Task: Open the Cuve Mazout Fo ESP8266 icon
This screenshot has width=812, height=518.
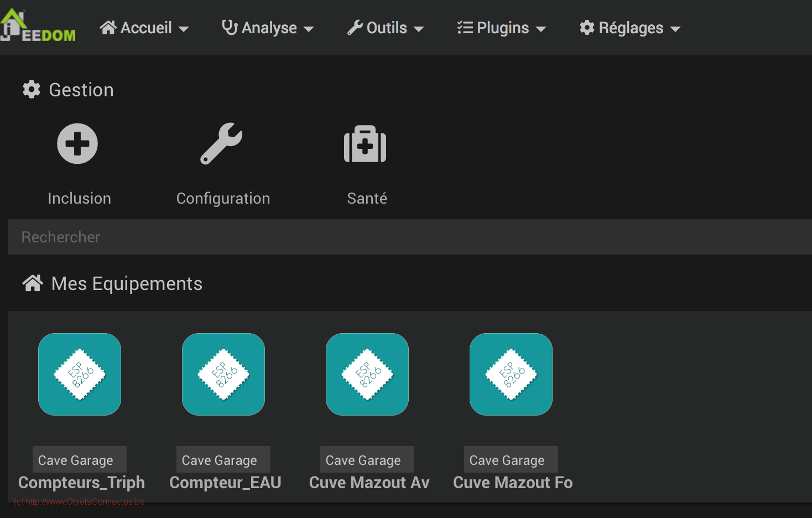Action: [x=511, y=374]
